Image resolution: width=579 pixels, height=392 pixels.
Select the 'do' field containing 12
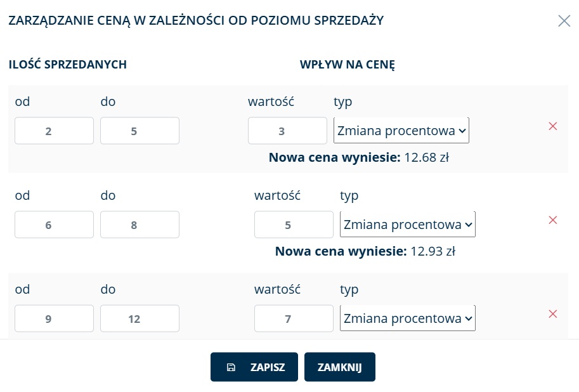[140, 318]
